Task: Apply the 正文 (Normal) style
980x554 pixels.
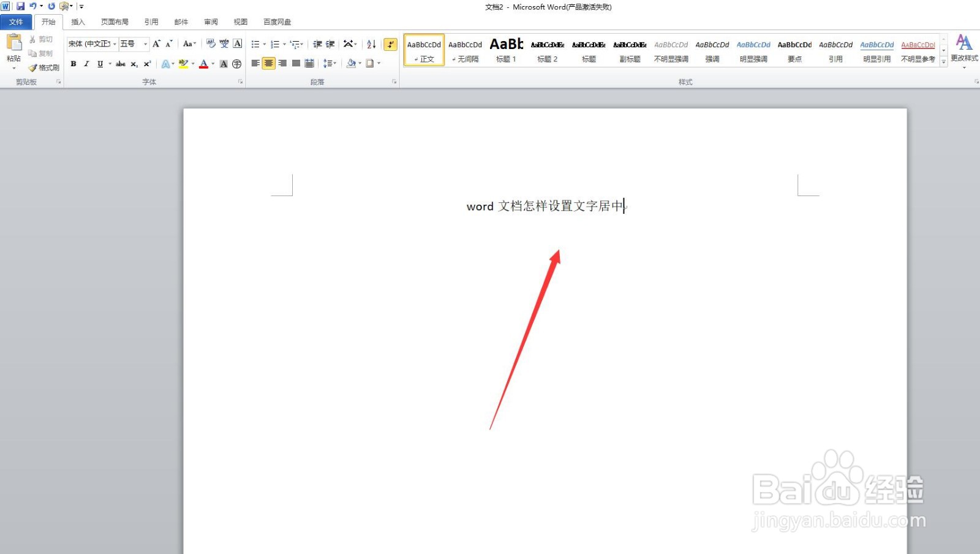Action: (424, 50)
